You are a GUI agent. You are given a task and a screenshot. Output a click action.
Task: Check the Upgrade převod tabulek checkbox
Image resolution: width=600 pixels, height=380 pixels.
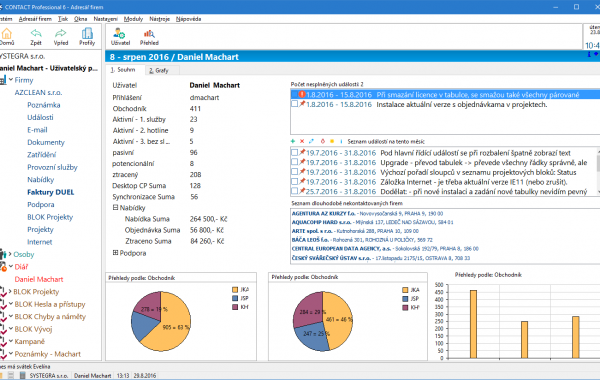click(294, 162)
